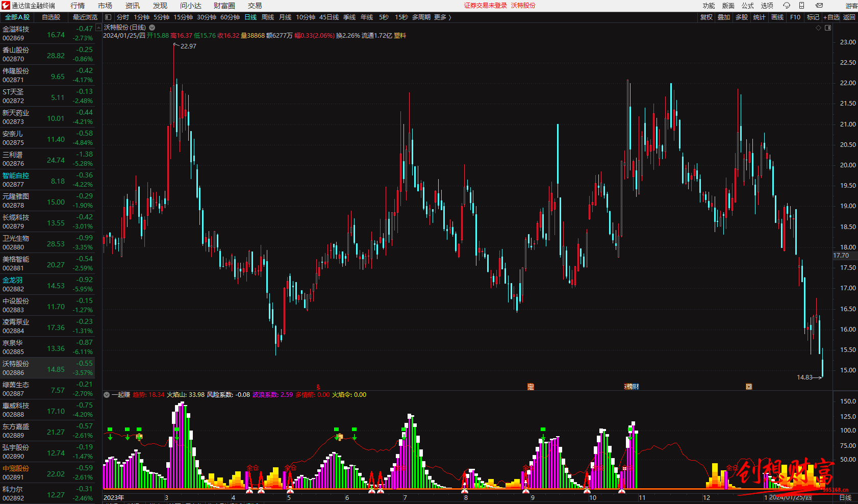Toggle the sidebar panel icon left of 分时

click(x=108, y=17)
